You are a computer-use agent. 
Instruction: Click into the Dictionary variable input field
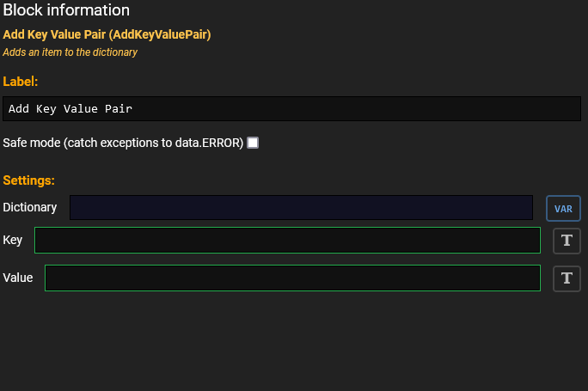pyautogui.click(x=301, y=208)
